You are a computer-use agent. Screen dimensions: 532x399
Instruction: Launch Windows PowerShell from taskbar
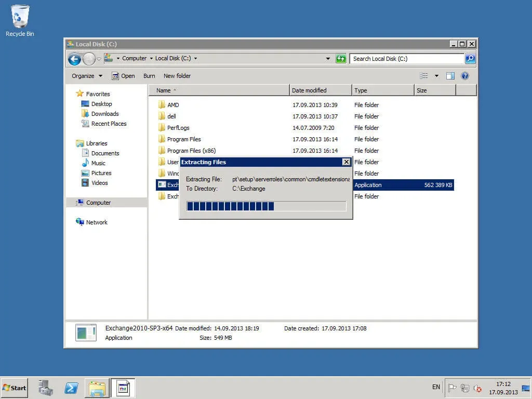click(71, 388)
